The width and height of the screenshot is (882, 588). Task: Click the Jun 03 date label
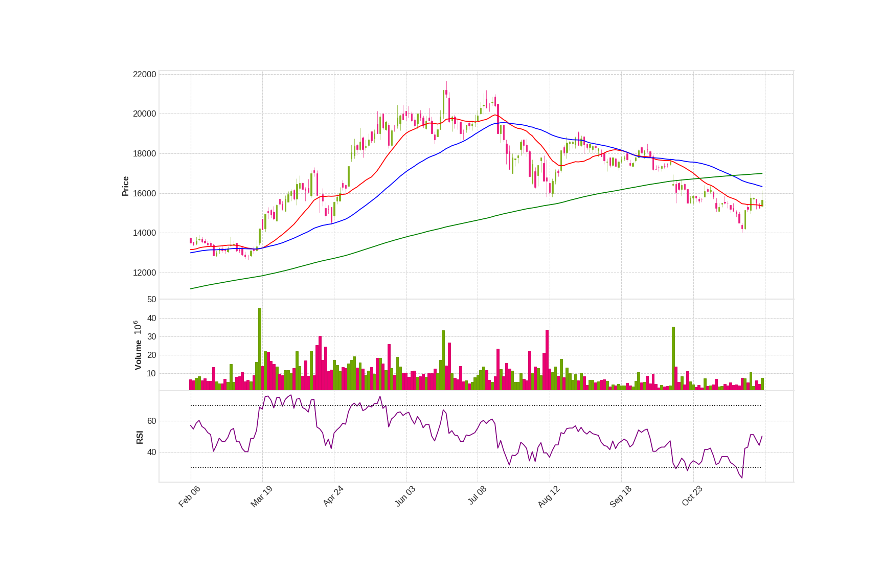point(405,496)
